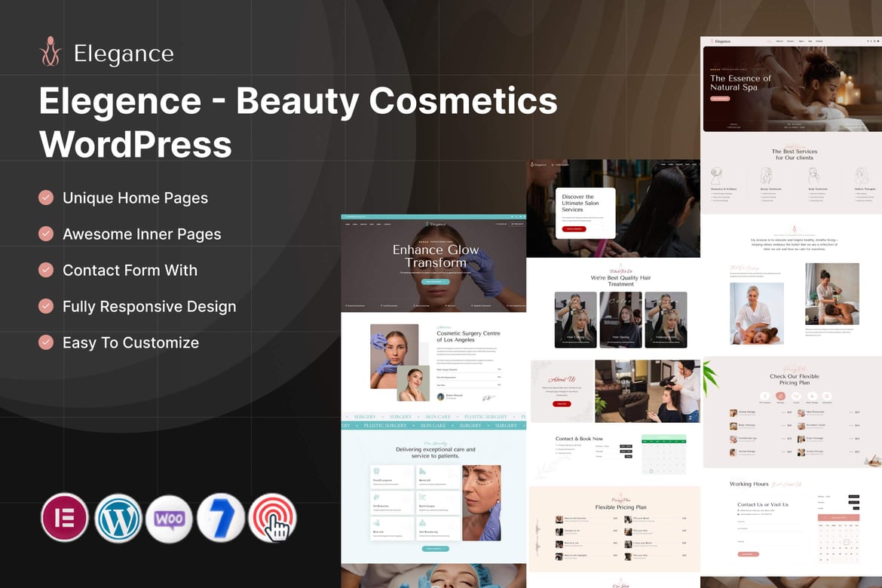
Task: Click the woman face surgery photo
Action: pyautogui.click(x=394, y=356)
